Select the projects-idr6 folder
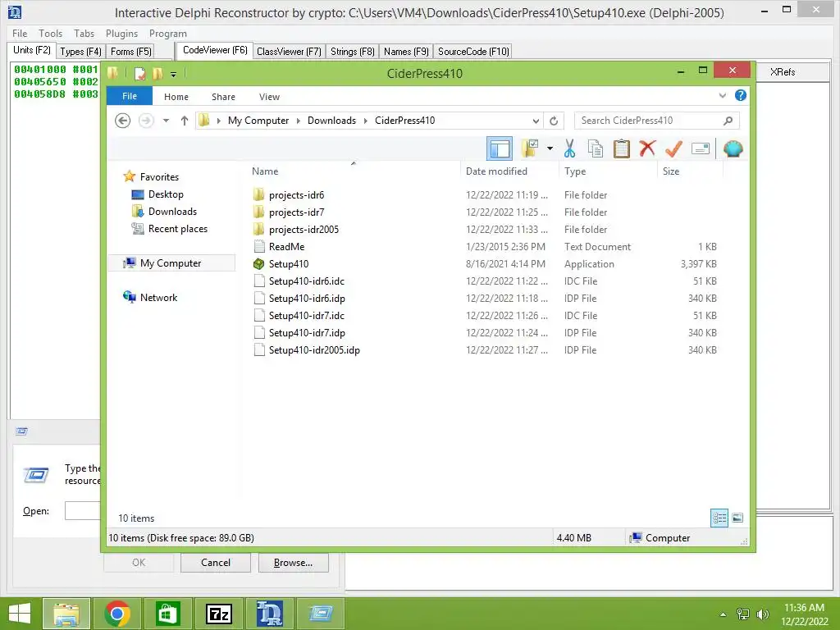840x630 pixels. click(296, 195)
